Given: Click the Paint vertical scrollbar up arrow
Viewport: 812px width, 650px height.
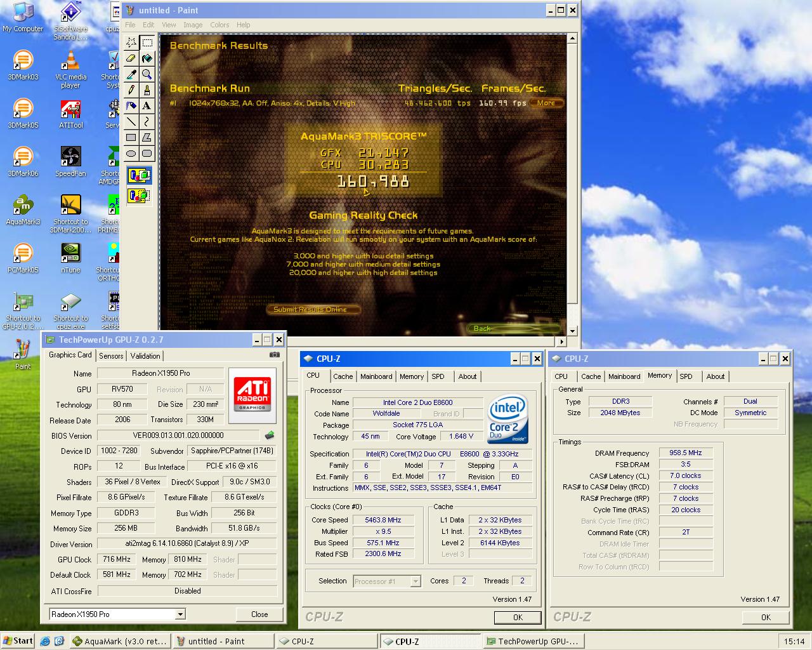Looking at the screenshot, I should pos(572,38).
